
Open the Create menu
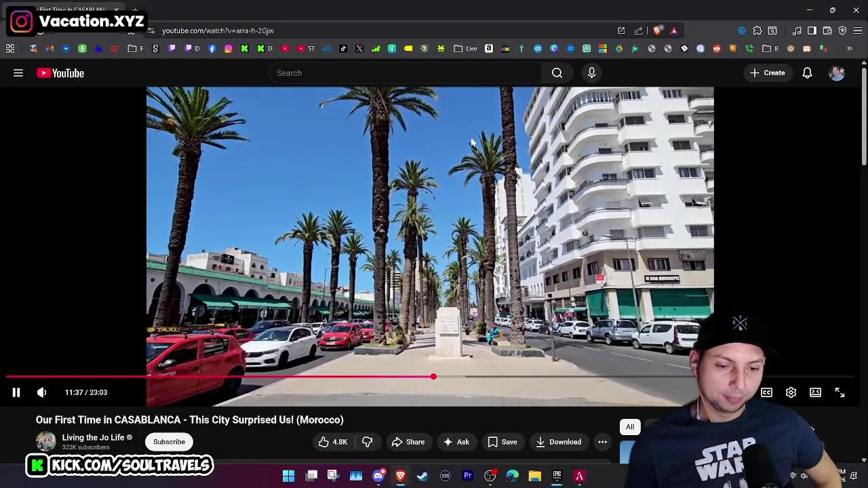click(x=767, y=73)
